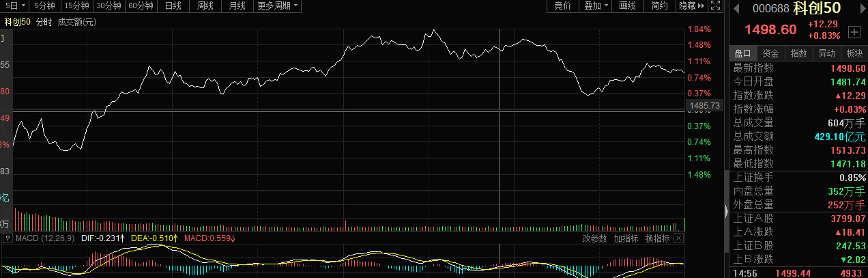Select the 日线 daily chart
868x278 pixels.
pyautogui.click(x=173, y=6)
